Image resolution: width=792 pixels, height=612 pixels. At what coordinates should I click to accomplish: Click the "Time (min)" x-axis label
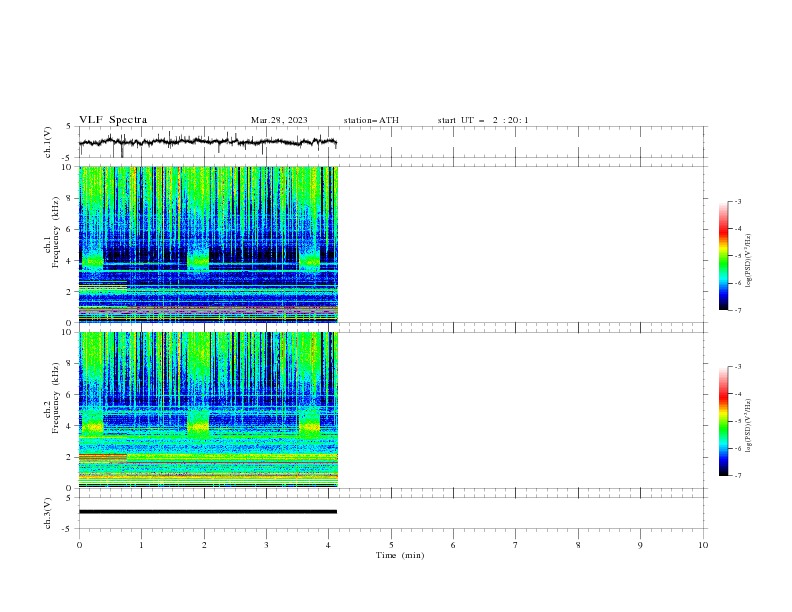(x=400, y=555)
